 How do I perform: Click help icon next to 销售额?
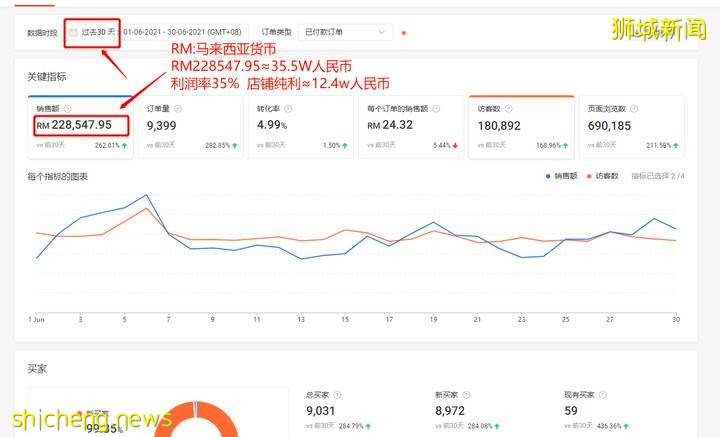point(68,109)
